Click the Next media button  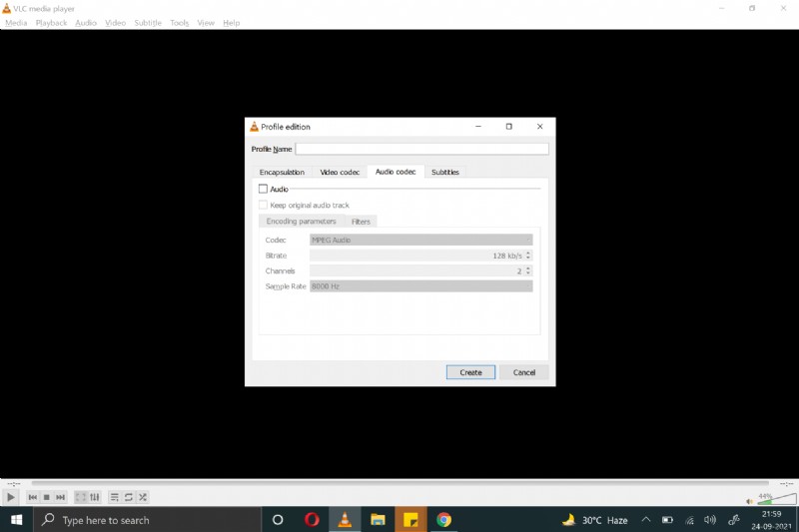click(x=60, y=497)
